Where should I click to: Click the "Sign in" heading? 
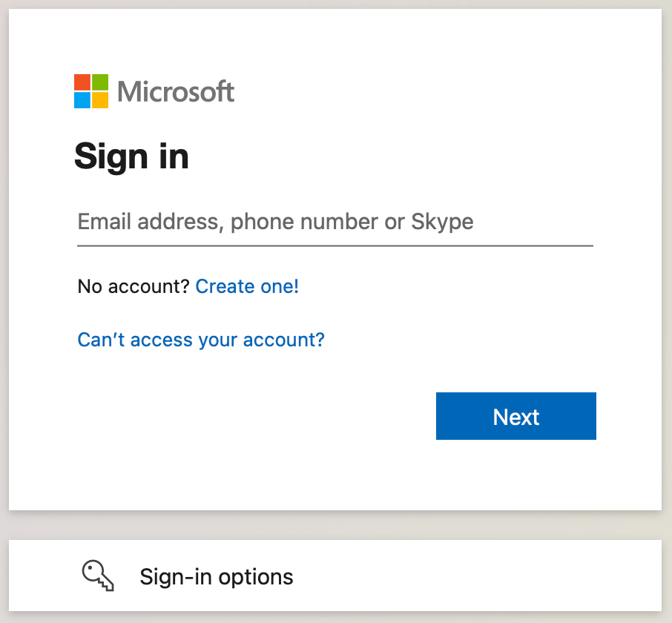[x=131, y=156]
